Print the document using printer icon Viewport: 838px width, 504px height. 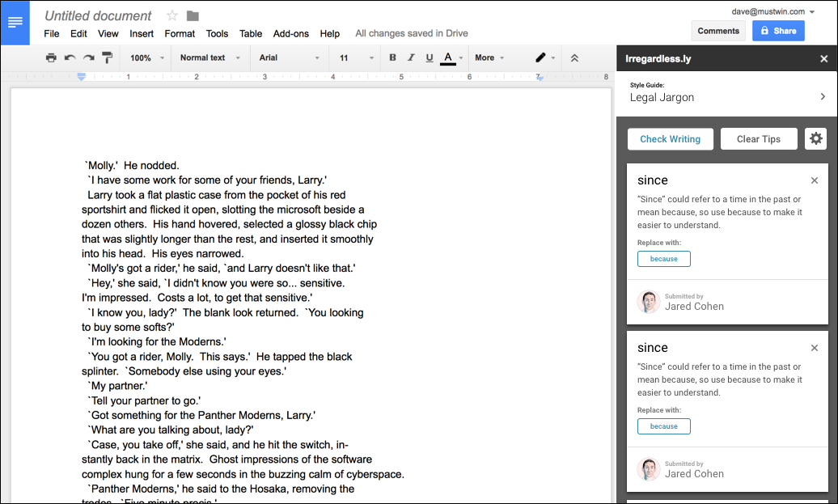(51, 57)
